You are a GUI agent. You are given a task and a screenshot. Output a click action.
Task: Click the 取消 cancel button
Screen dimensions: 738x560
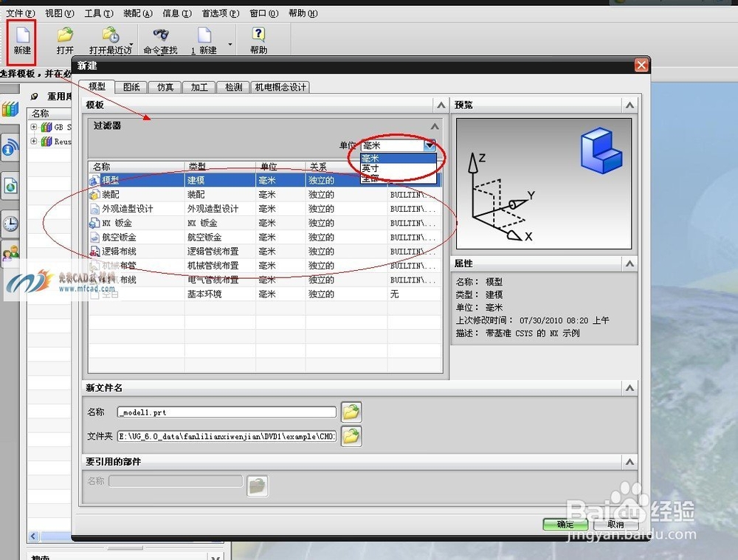pyautogui.click(x=616, y=524)
